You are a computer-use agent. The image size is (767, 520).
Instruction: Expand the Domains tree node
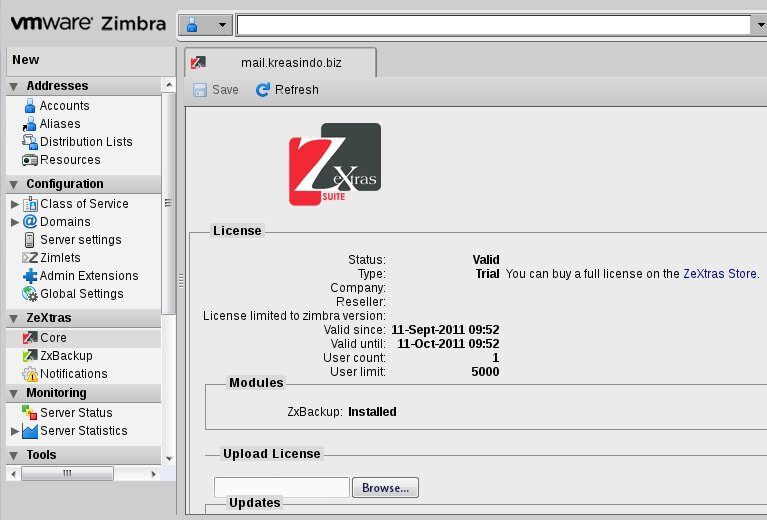click(x=15, y=222)
